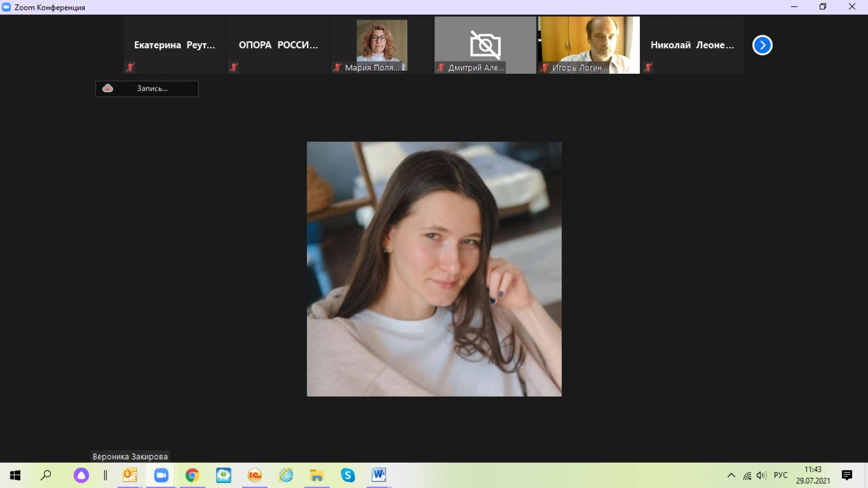Open Windows taskbar search

(46, 475)
